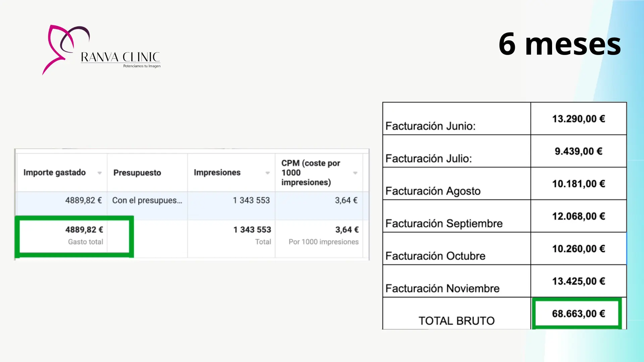
Task: Open the Importe gastado column dropdown arrow
Action: click(100, 173)
